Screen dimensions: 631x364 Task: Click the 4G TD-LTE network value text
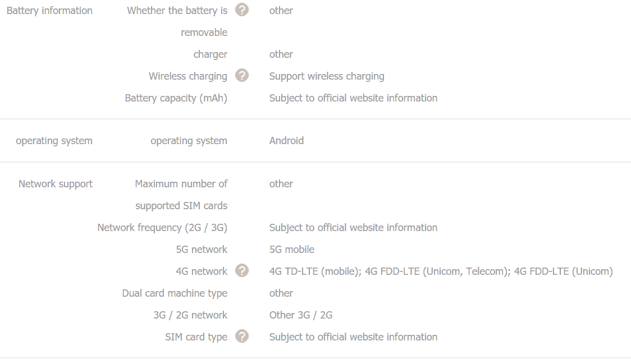coord(441,271)
